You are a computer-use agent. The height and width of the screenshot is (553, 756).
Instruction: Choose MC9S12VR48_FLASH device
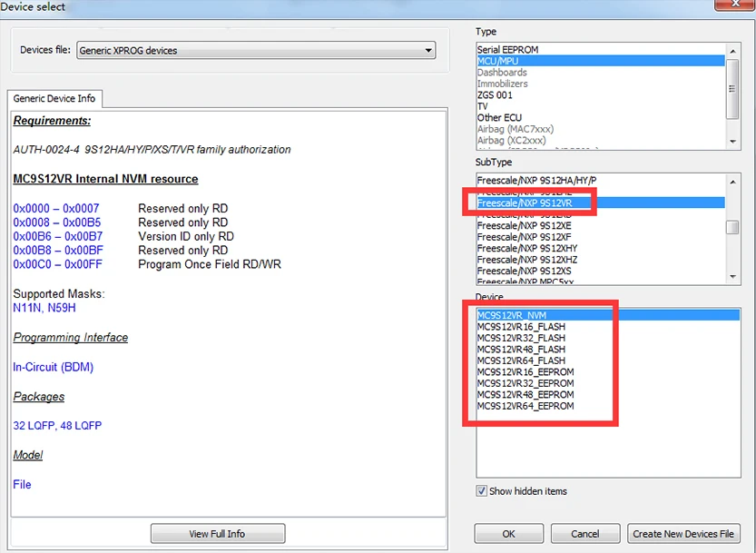(608, 350)
